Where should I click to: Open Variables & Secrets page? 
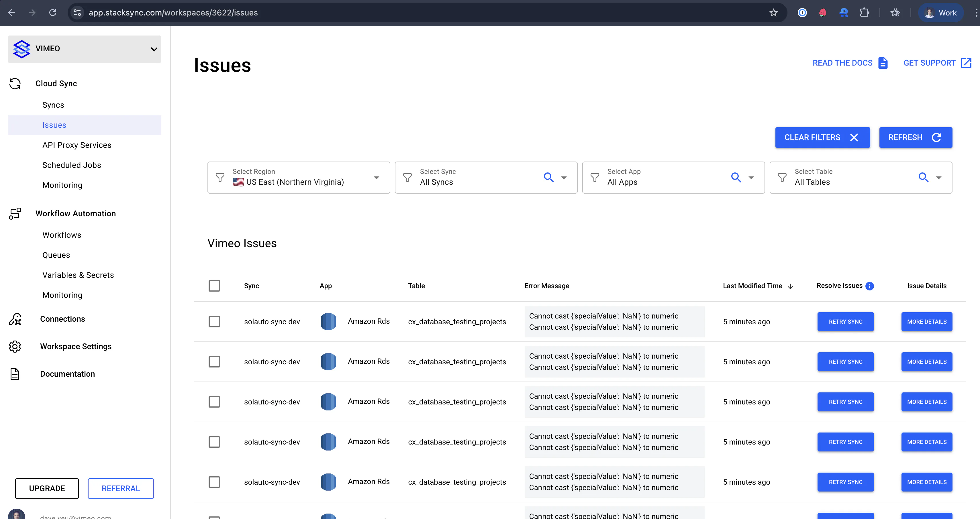coord(78,275)
